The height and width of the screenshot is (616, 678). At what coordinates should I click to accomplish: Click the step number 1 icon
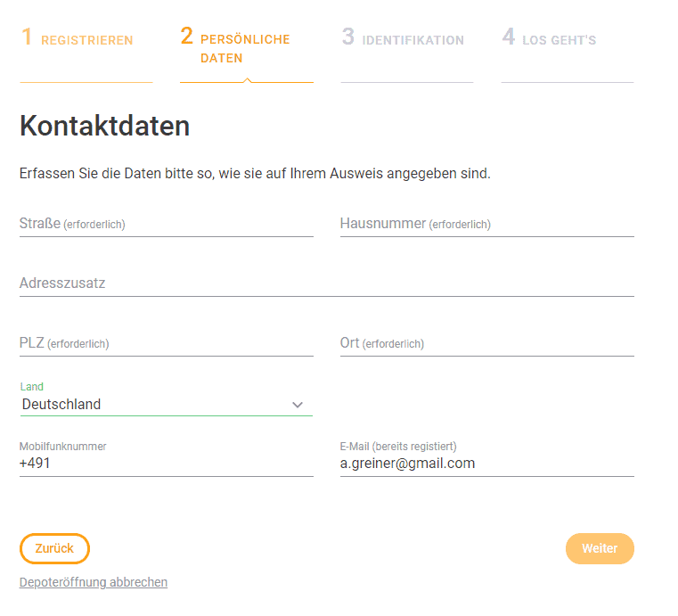pos(27,37)
